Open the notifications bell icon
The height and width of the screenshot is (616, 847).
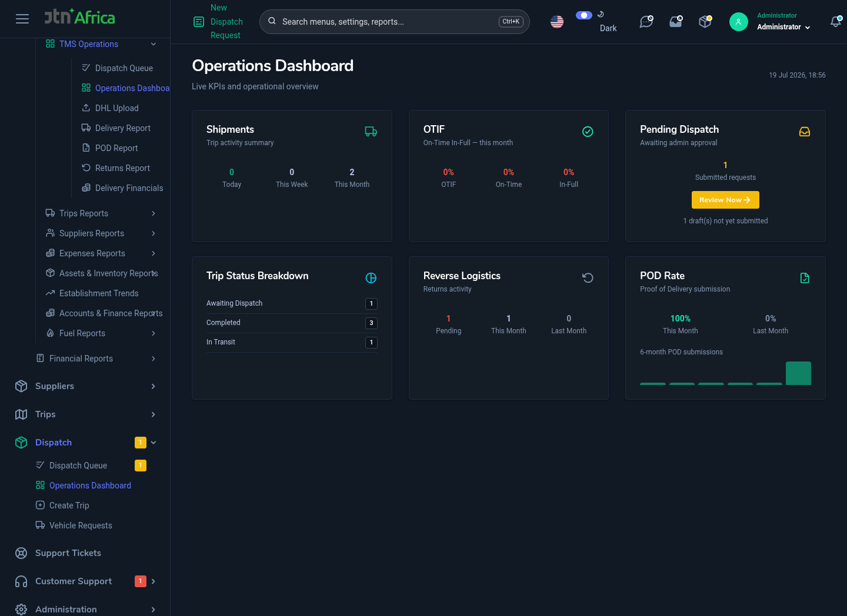pos(836,22)
